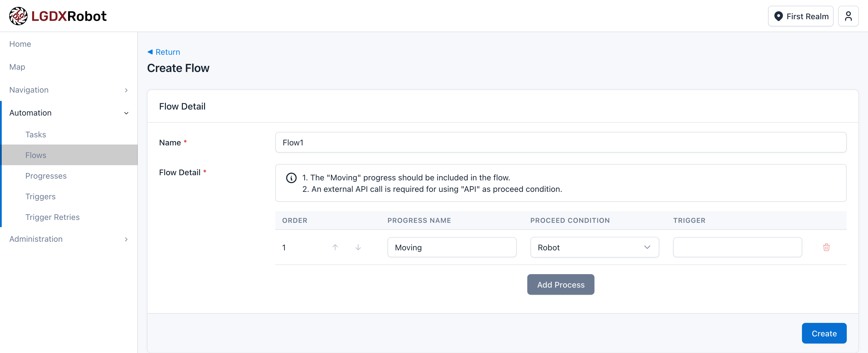
Task: Select Progresses in the sidebar
Action: [x=46, y=176]
